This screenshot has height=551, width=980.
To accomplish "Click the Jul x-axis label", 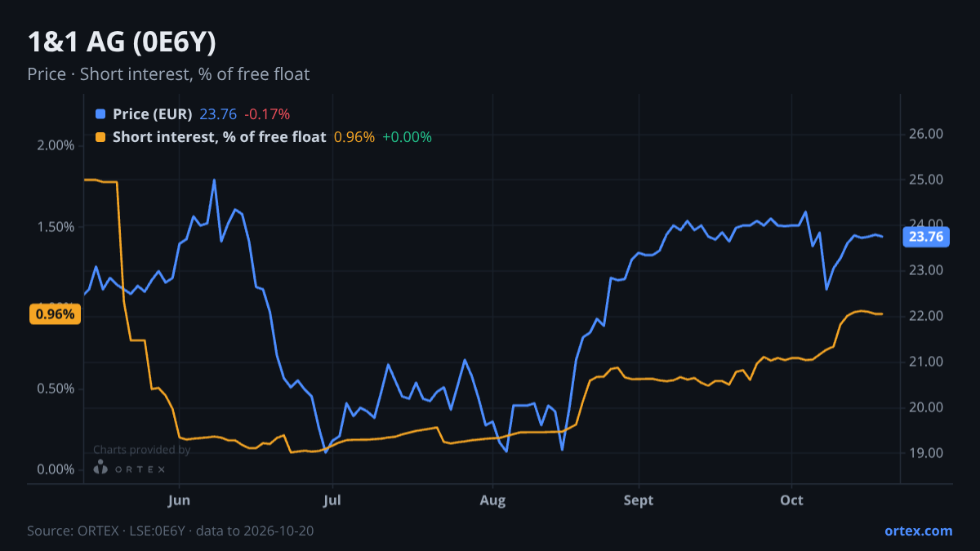I will [x=332, y=500].
